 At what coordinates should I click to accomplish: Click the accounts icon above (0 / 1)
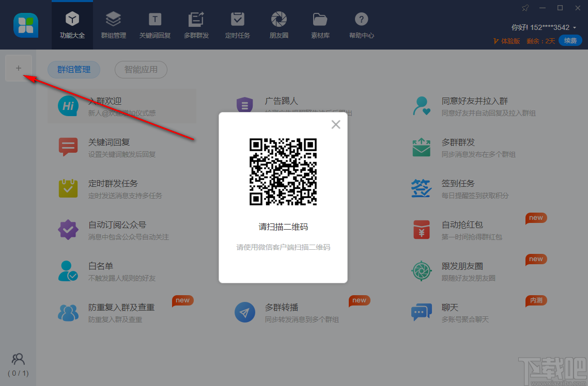[x=19, y=359]
